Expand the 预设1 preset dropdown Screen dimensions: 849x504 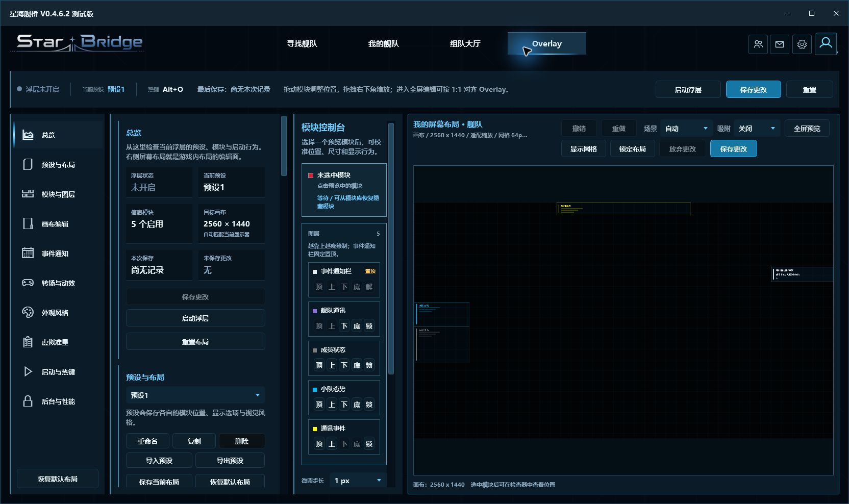[195, 395]
